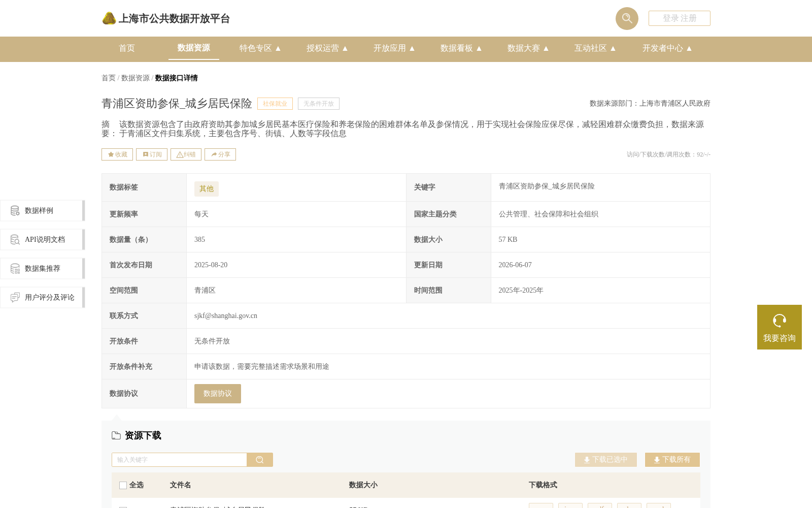Click the API说明文档 sidebar icon
The width and height of the screenshot is (812, 508).
[x=15, y=240]
